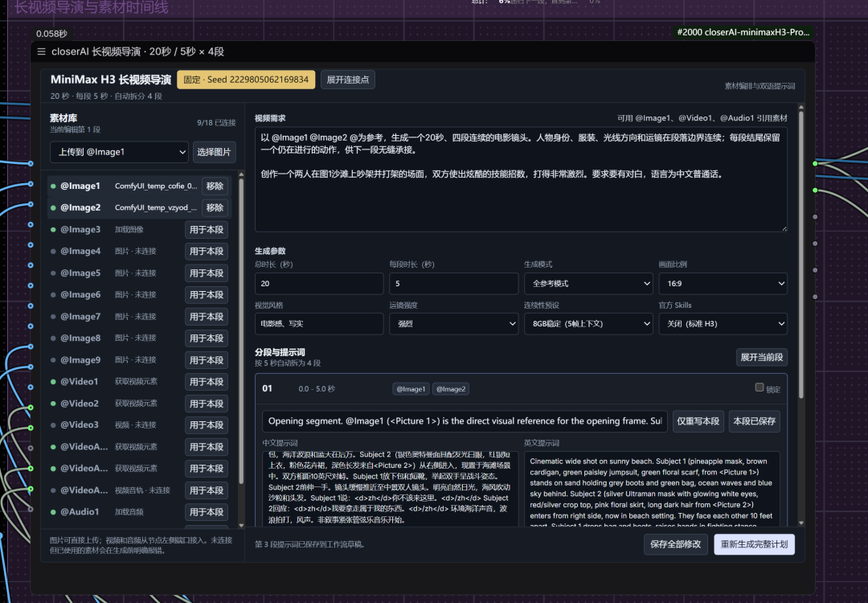Click the material list scrollbar
This screenshot has width=868, height=603.
coord(241,332)
